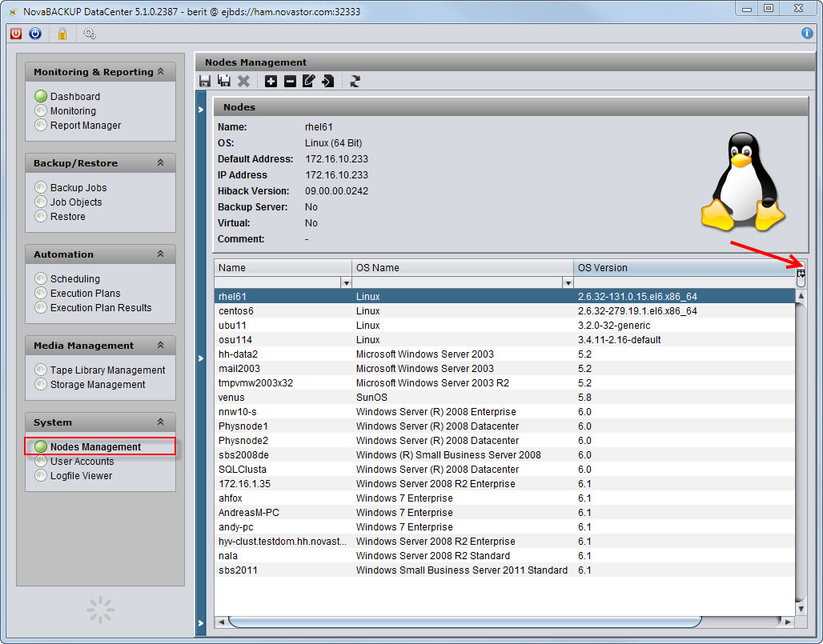Collapse Media Management panel
This screenshot has width=823, height=644.
(161, 345)
